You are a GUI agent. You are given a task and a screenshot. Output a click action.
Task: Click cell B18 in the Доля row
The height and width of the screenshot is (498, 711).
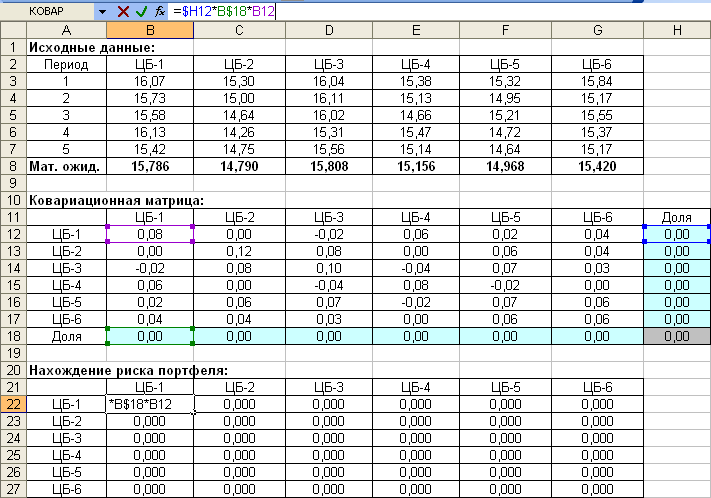click(x=149, y=336)
